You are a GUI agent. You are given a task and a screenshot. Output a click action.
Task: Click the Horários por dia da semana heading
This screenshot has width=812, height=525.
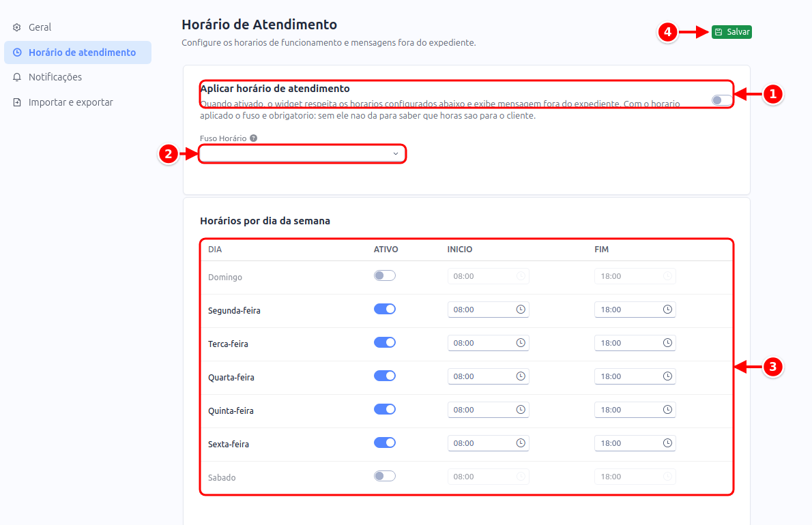coord(265,221)
